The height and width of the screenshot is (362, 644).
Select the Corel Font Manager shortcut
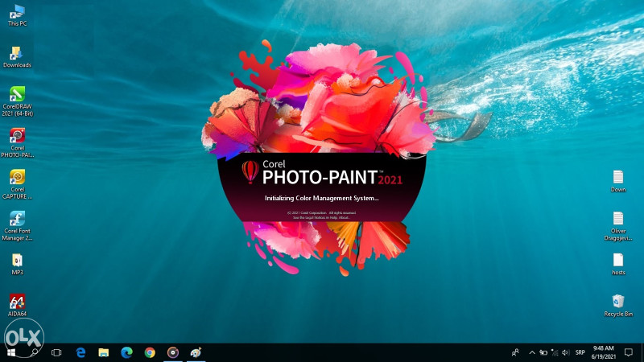coord(17,226)
